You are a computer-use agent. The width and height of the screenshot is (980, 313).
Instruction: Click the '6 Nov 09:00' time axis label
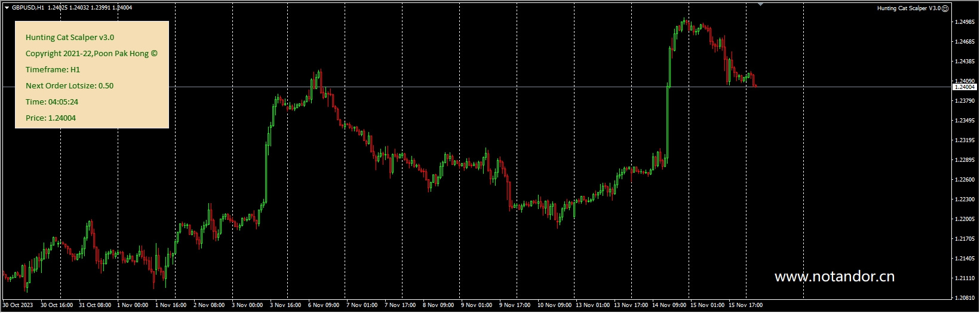tap(324, 305)
